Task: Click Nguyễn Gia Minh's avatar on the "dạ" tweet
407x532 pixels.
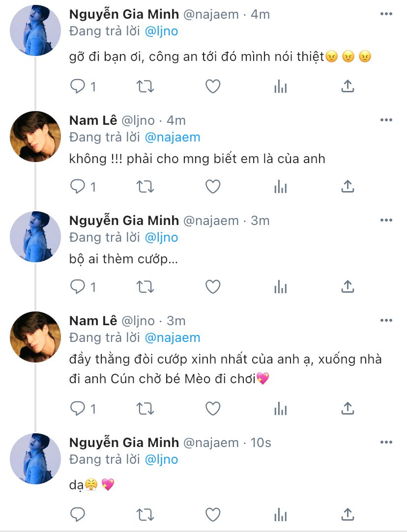Action: (x=35, y=458)
